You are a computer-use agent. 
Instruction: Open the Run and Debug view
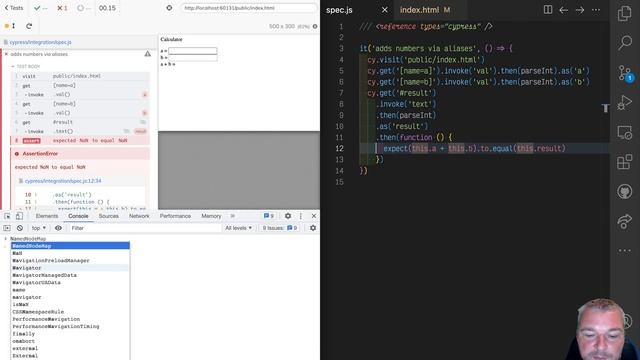pos(624,102)
